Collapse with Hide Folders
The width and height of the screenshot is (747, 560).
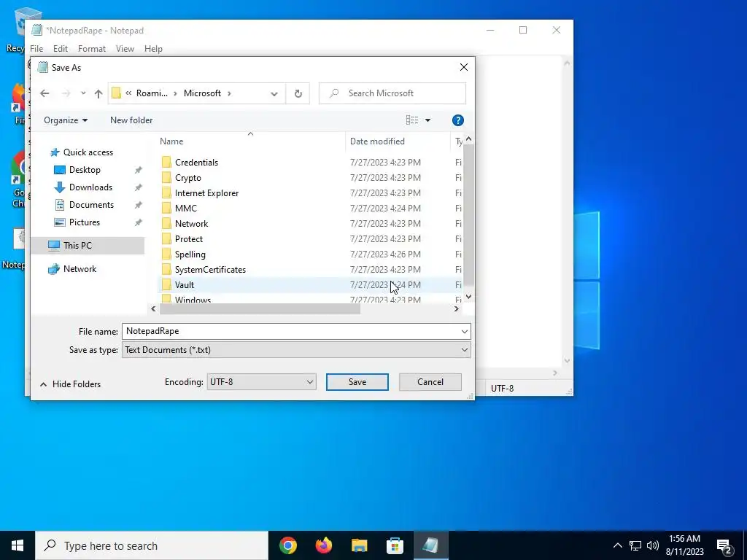click(71, 384)
